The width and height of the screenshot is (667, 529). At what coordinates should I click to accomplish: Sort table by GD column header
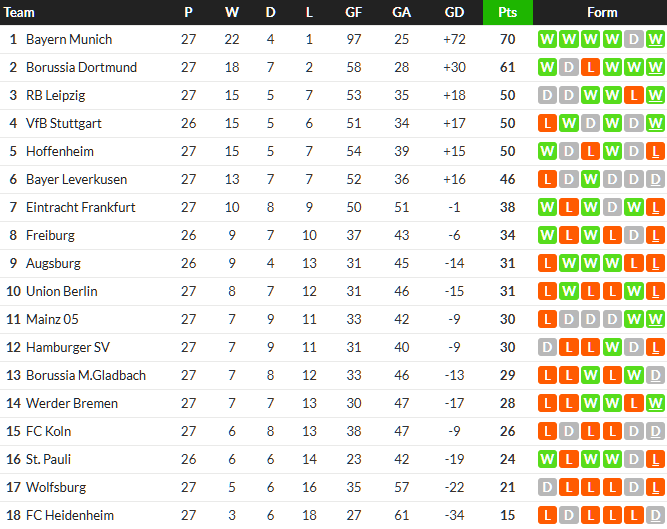454,13
